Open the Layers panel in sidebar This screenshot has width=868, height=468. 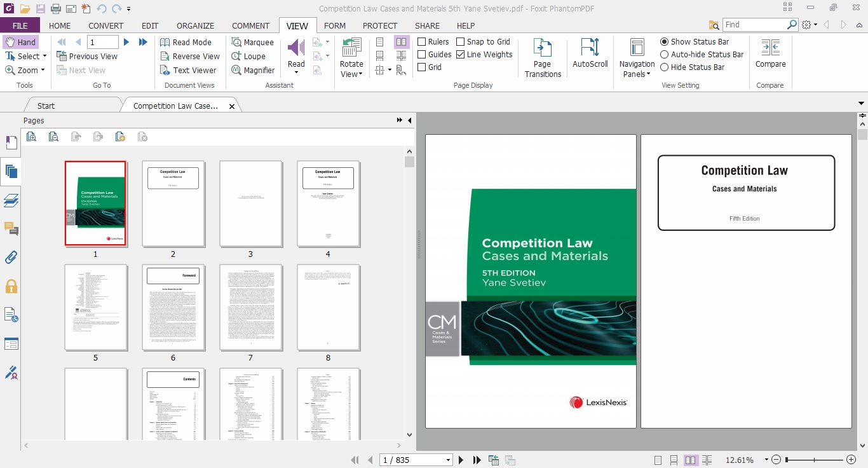[x=11, y=200]
